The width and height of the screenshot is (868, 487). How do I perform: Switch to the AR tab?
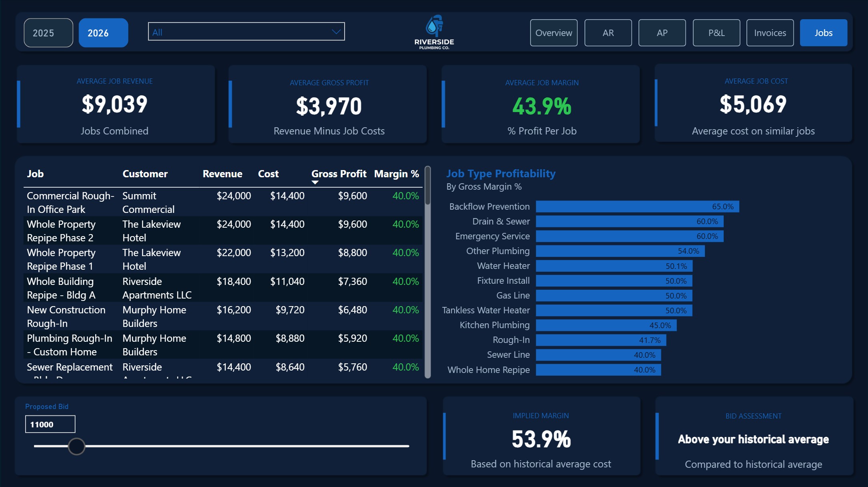coord(608,33)
